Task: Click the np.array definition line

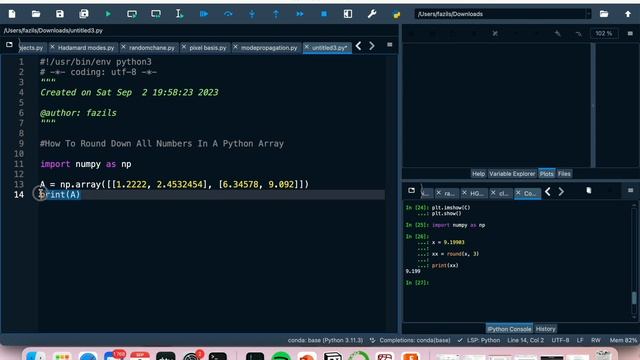Action: 174,184
